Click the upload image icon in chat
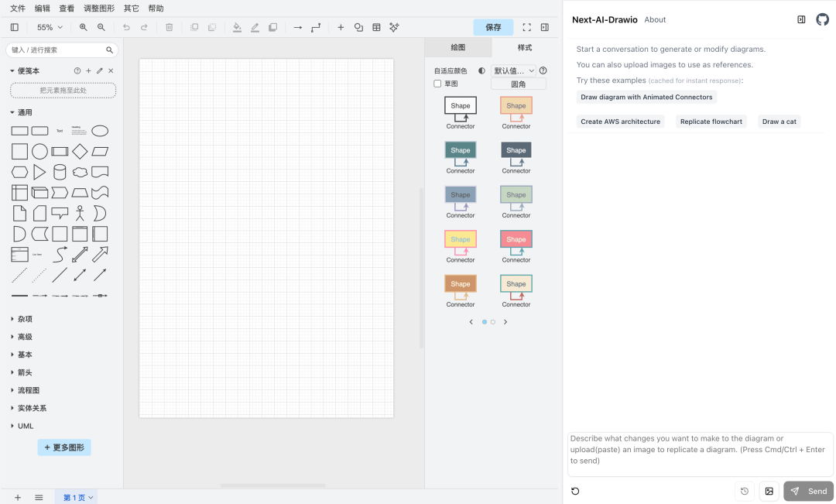The height and width of the screenshot is (504, 836). 769,491
